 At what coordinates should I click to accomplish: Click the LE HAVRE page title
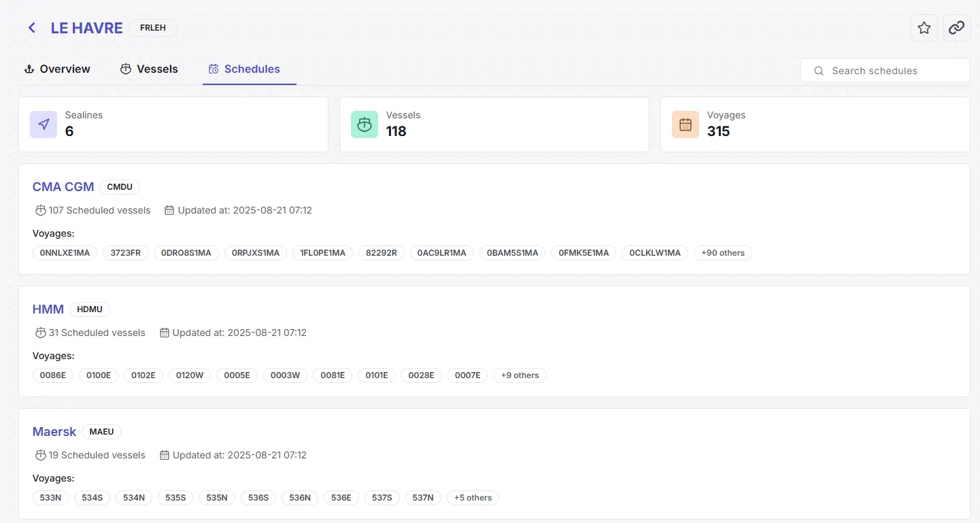coord(86,28)
